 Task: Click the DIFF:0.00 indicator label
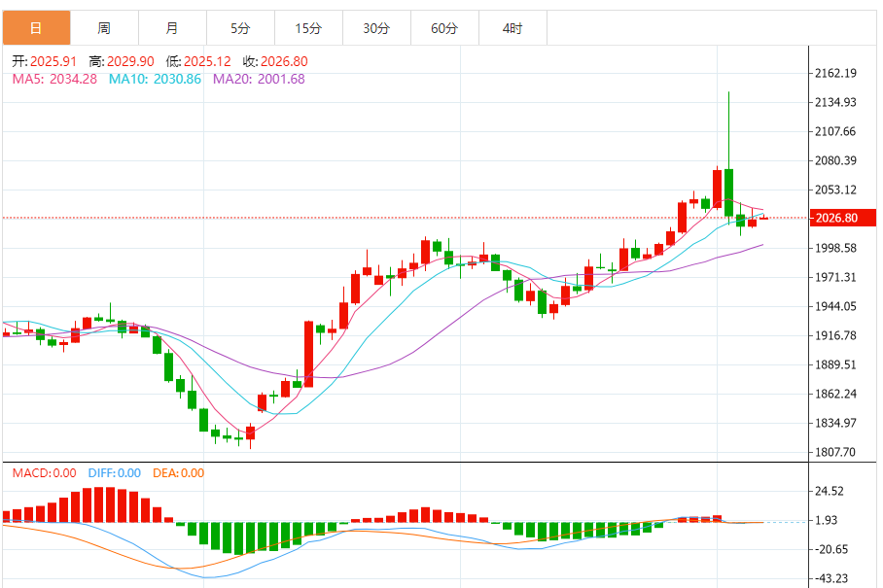click(x=115, y=473)
